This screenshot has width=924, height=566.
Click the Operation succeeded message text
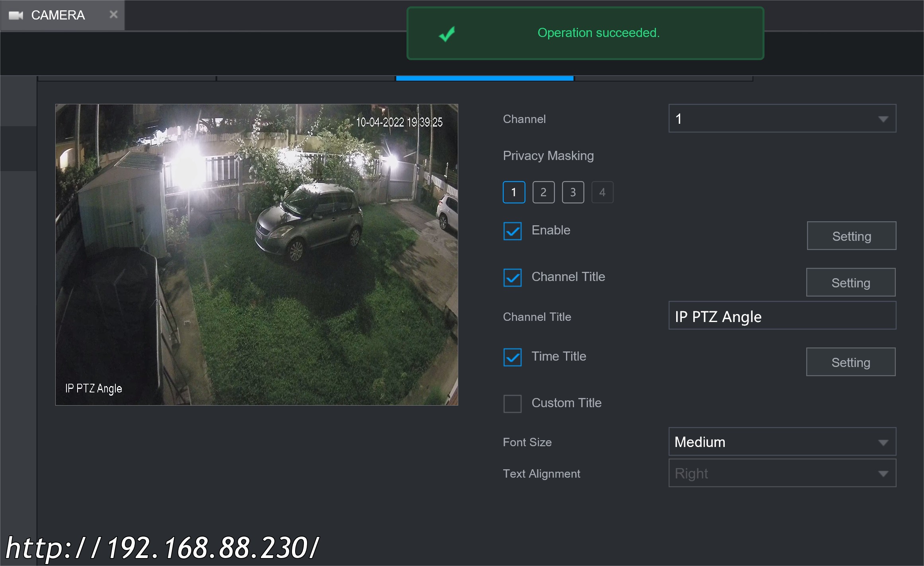pos(598,33)
